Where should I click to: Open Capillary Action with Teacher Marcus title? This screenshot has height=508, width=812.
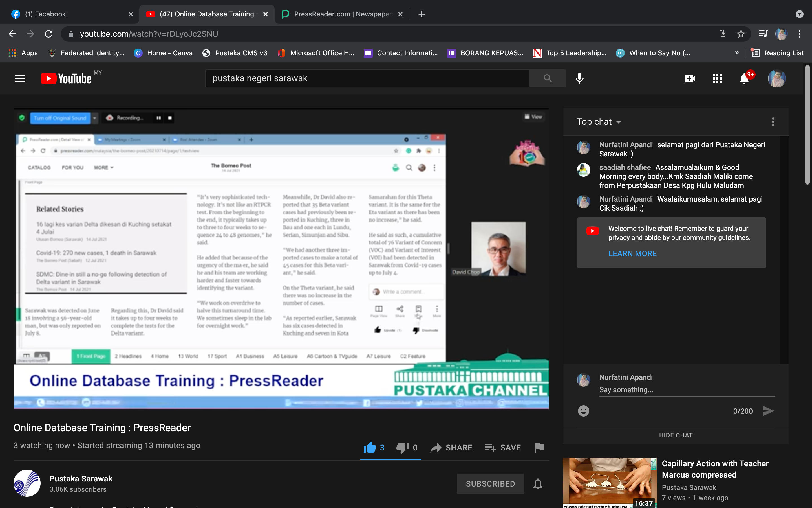point(715,469)
